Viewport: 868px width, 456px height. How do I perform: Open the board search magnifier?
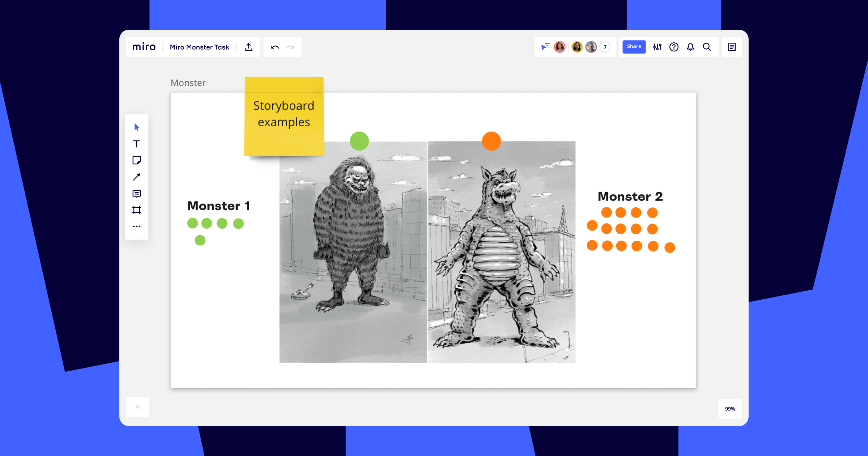pyautogui.click(x=707, y=47)
